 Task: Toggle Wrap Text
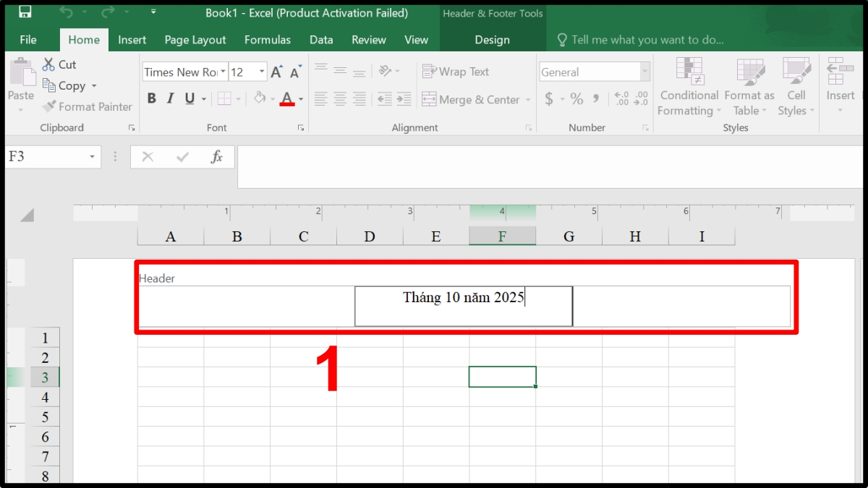(x=456, y=71)
